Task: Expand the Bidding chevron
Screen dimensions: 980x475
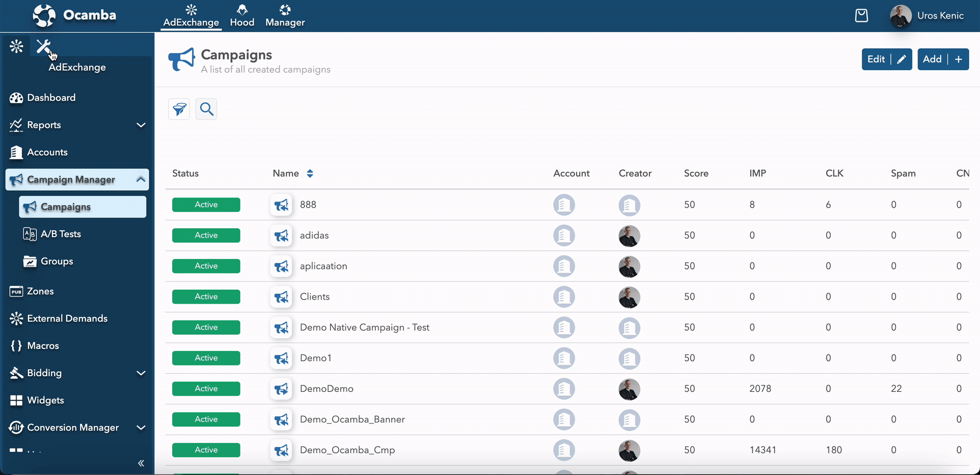Action: tap(141, 373)
